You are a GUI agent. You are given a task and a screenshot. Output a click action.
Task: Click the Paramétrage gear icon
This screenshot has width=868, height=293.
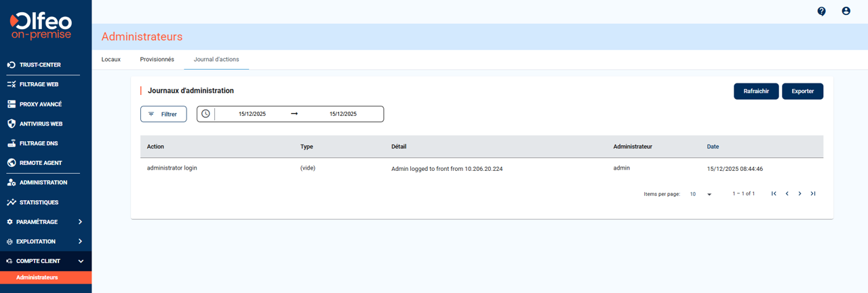(9, 222)
